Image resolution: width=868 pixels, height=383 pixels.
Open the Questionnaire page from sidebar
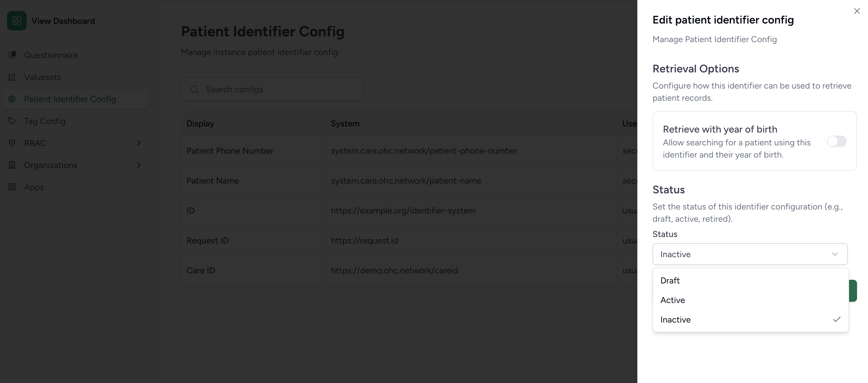51,55
